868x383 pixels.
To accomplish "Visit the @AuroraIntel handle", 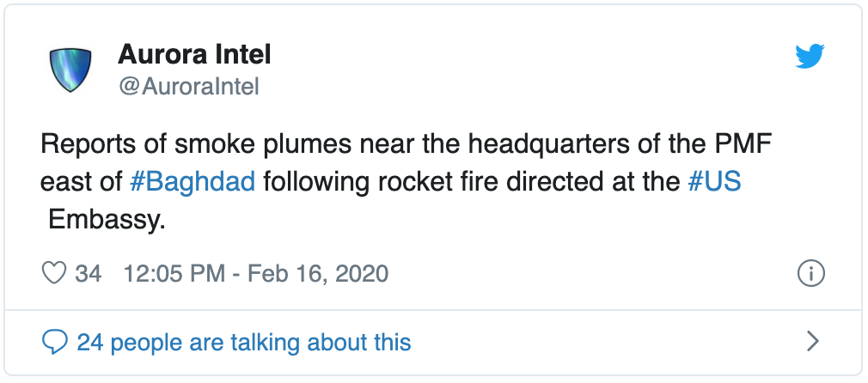I will pos(188,87).
